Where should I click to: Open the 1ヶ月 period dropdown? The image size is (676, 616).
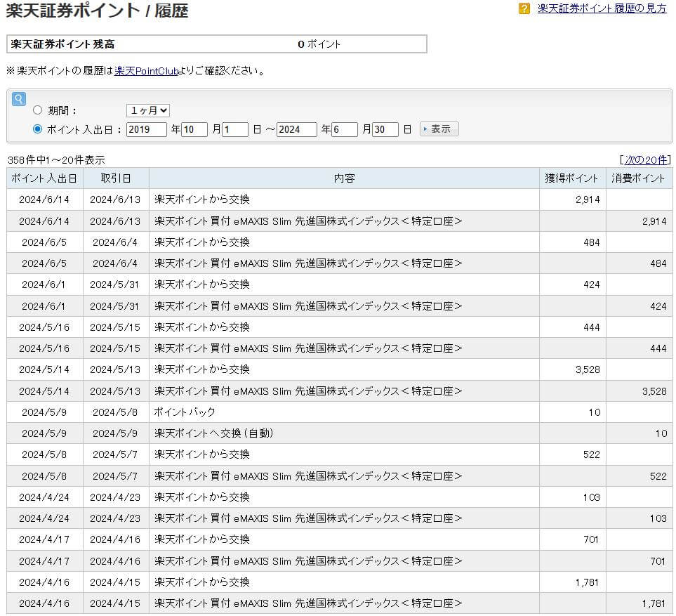coord(148,110)
